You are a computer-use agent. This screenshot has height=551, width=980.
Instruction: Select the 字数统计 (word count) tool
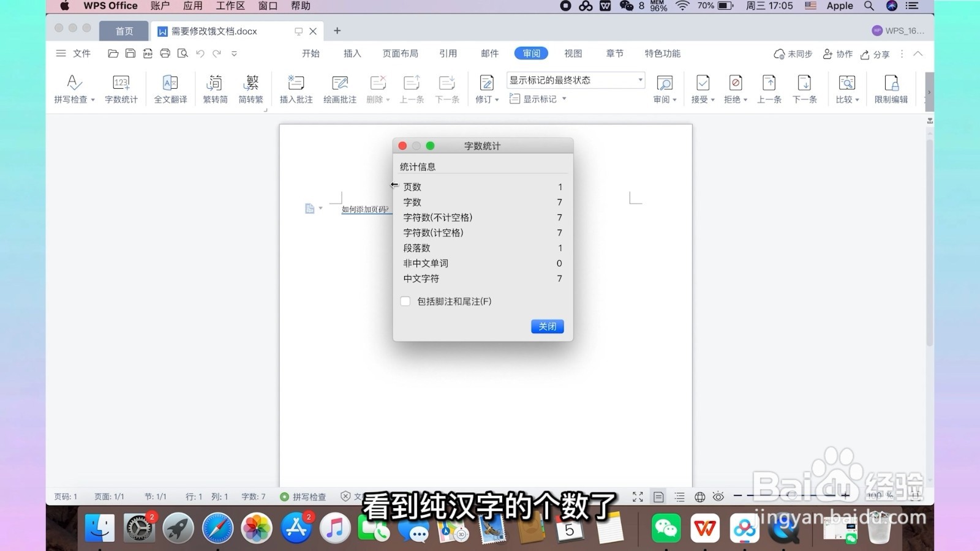pyautogui.click(x=121, y=88)
